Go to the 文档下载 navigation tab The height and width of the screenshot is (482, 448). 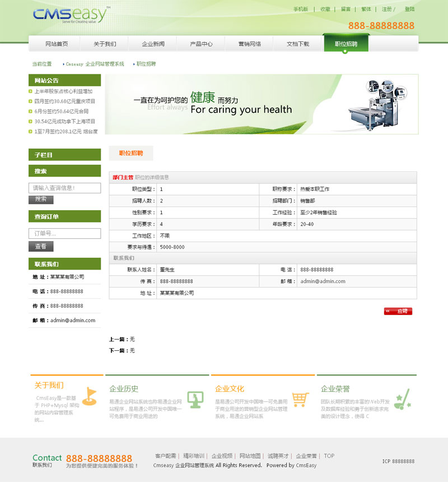[297, 44]
